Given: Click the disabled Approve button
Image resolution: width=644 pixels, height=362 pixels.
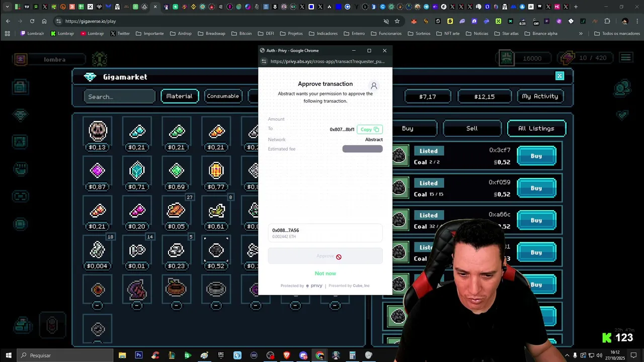Looking at the screenshot, I should click(x=325, y=256).
